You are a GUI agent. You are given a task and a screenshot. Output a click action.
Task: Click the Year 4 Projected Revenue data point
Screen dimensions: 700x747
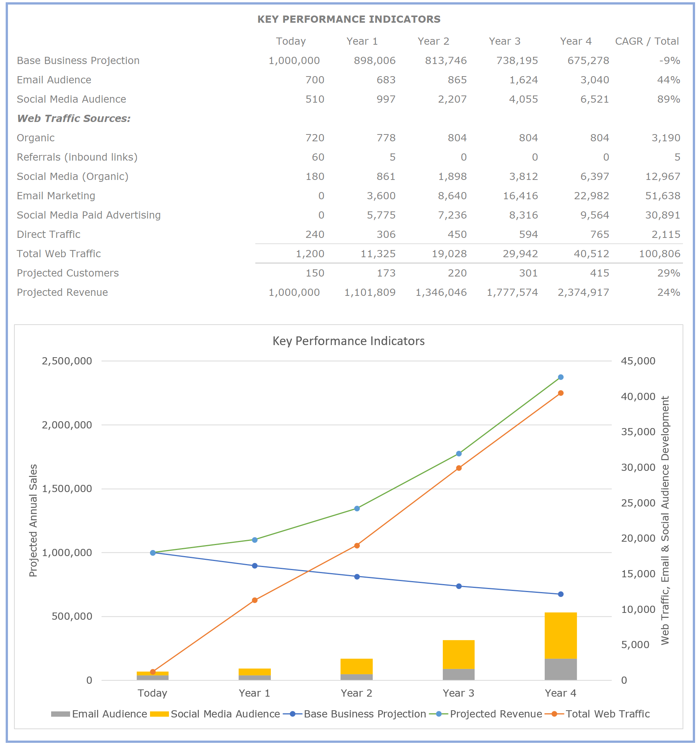click(560, 377)
